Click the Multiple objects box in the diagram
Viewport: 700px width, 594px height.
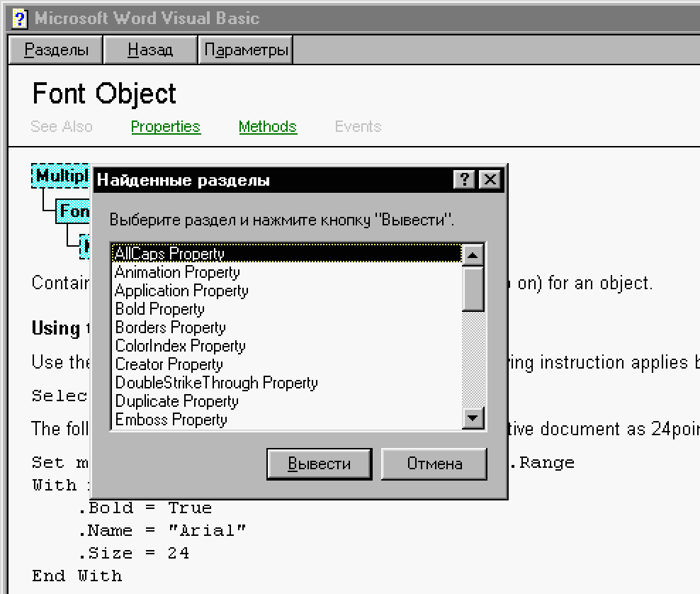(x=61, y=176)
